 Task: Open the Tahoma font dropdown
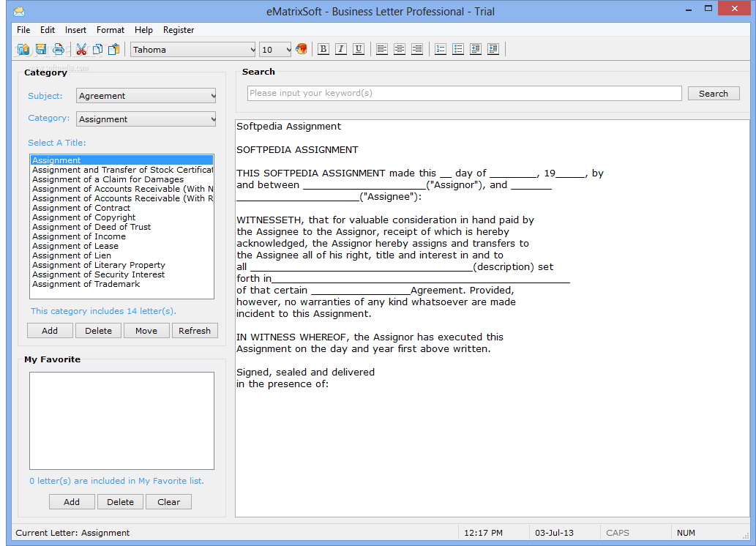[193, 50]
